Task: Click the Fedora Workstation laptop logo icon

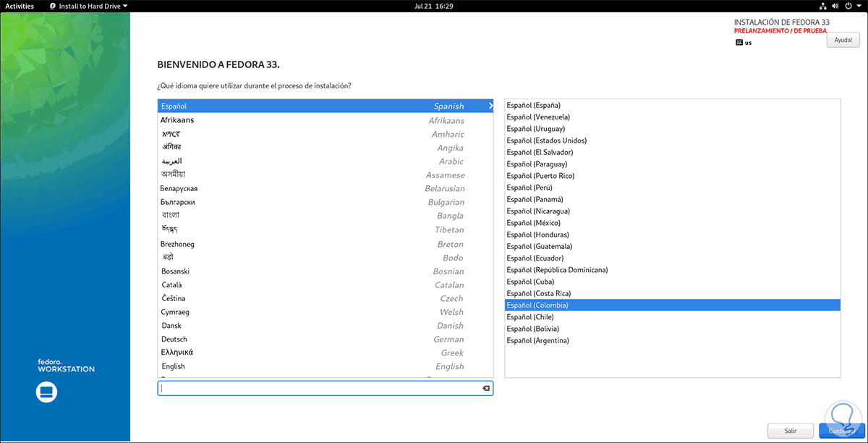Action: point(46,392)
